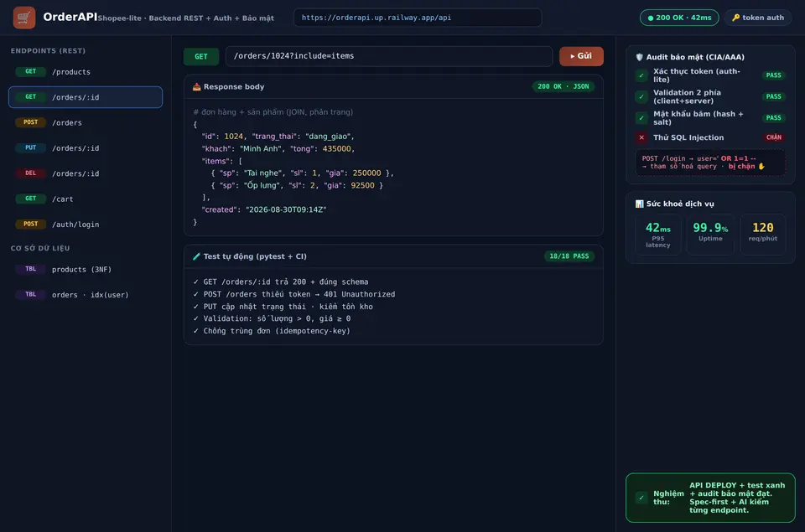
Task: Click test line POST /orders thiếu token
Action: pos(294,294)
